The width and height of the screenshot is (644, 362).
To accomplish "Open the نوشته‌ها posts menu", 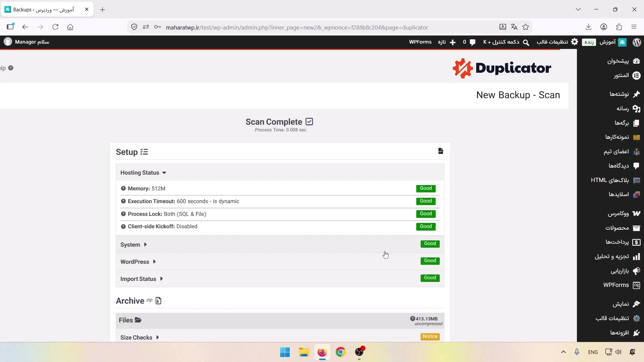I will click(610, 94).
